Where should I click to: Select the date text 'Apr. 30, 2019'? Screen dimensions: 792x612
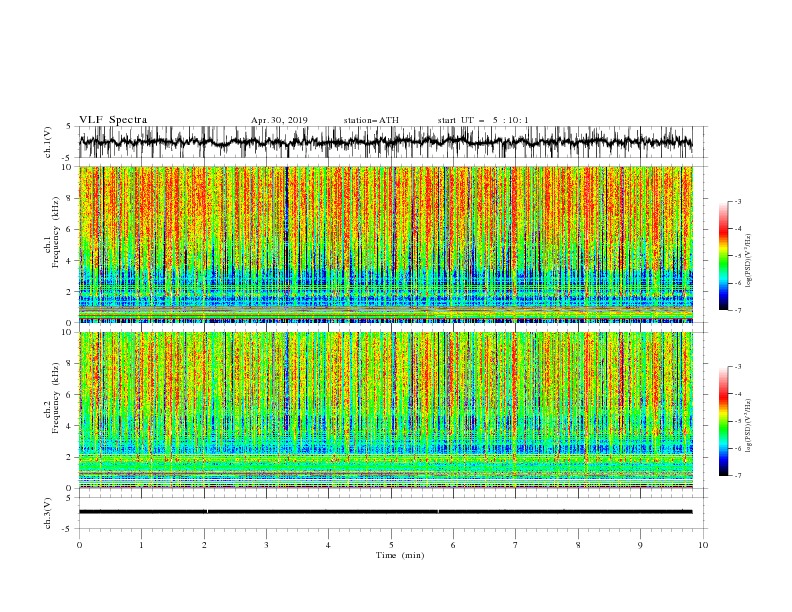tap(279, 120)
